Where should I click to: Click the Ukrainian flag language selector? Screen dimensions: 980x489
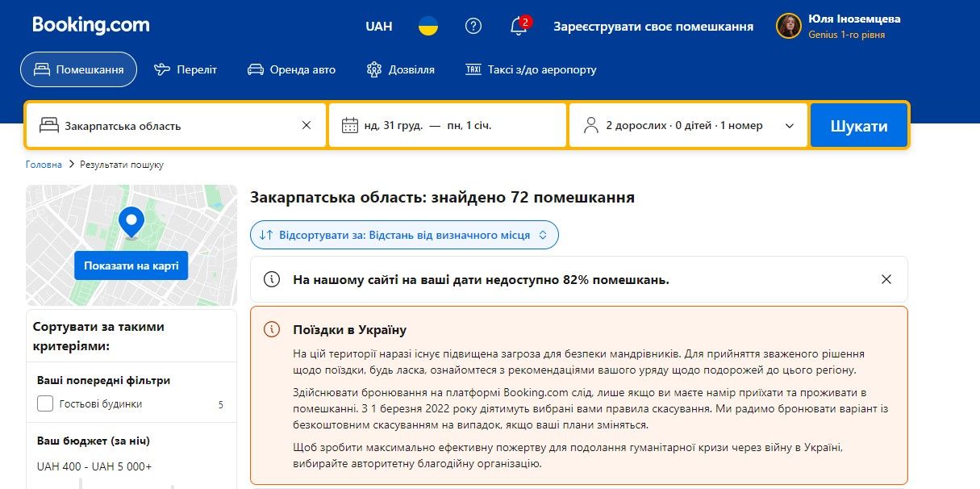click(x=428, y=26)
